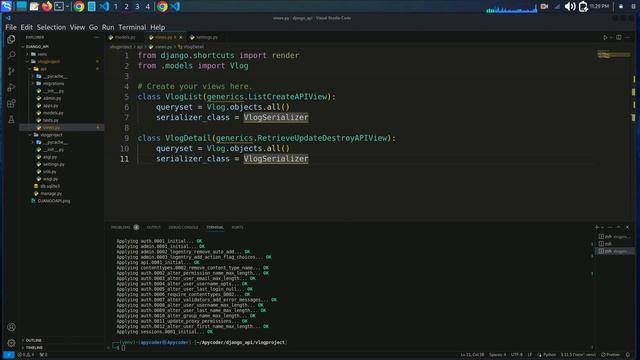Screen dimensions: 640x360
Task: Click the Run Python file play icon
Action: [605, 37]
